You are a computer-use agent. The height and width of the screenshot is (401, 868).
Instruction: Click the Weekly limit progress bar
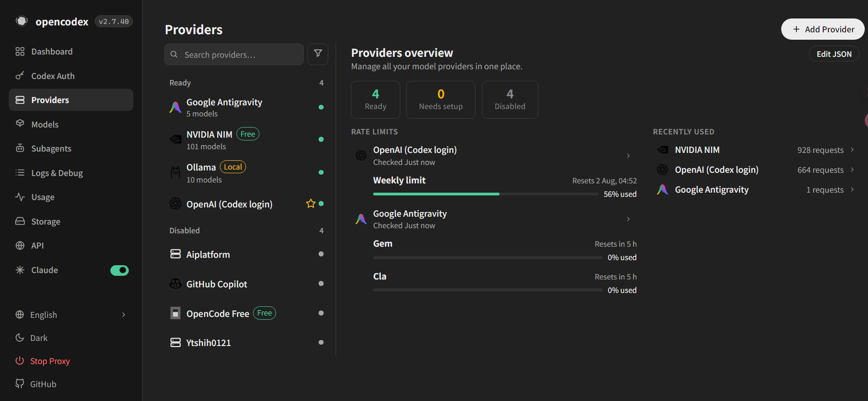486,194
